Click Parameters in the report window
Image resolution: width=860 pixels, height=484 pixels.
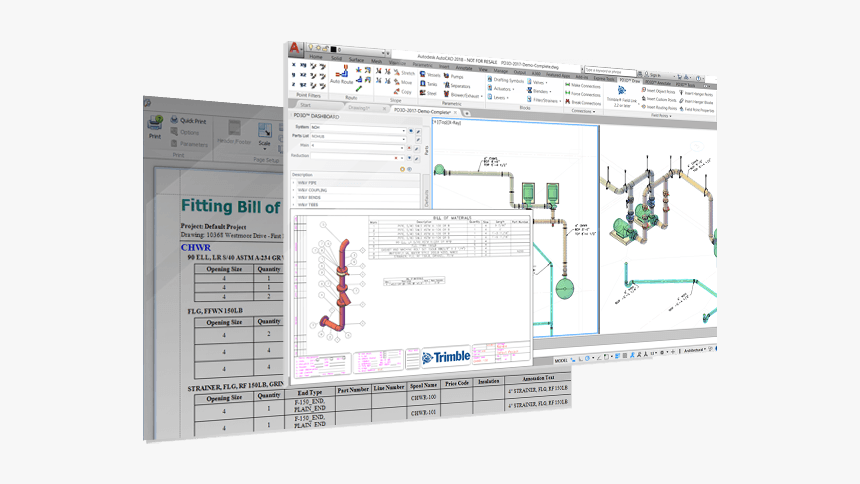tap(190, 144)
